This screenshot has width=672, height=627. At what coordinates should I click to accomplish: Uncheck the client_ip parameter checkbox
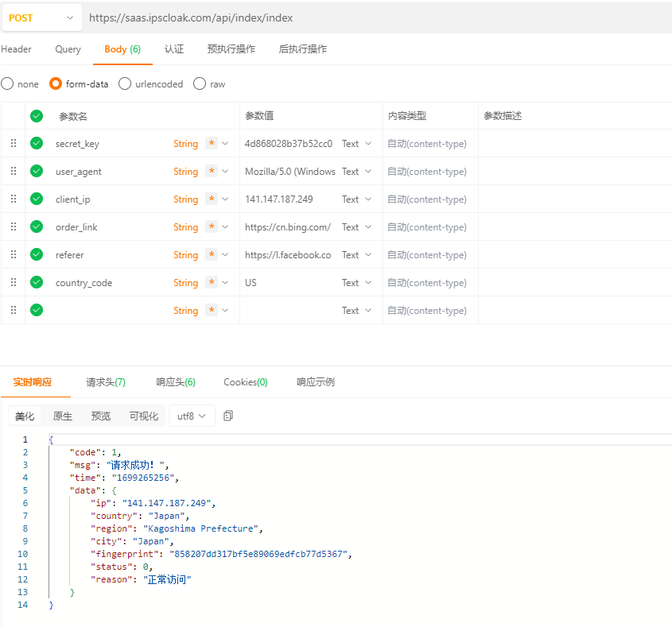[x=37, y=199]
